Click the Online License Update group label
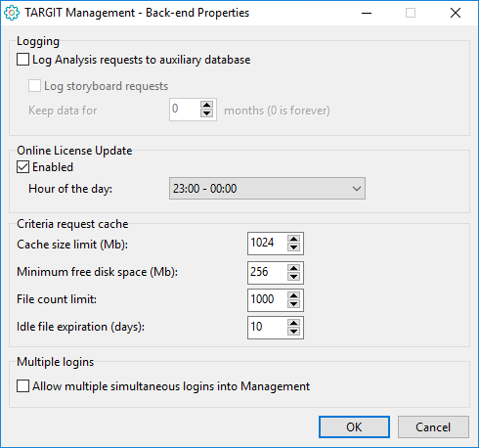479x448 pixels. (74, 151)
